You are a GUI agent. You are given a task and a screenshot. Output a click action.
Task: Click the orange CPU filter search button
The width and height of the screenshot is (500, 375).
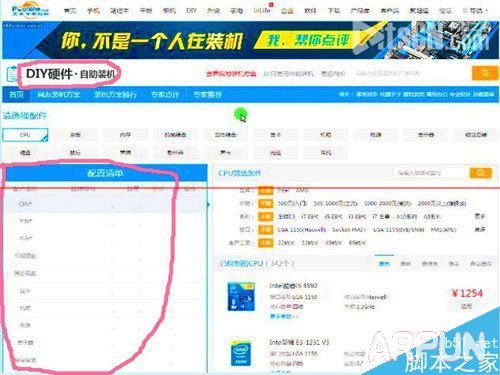click(481, 173)
